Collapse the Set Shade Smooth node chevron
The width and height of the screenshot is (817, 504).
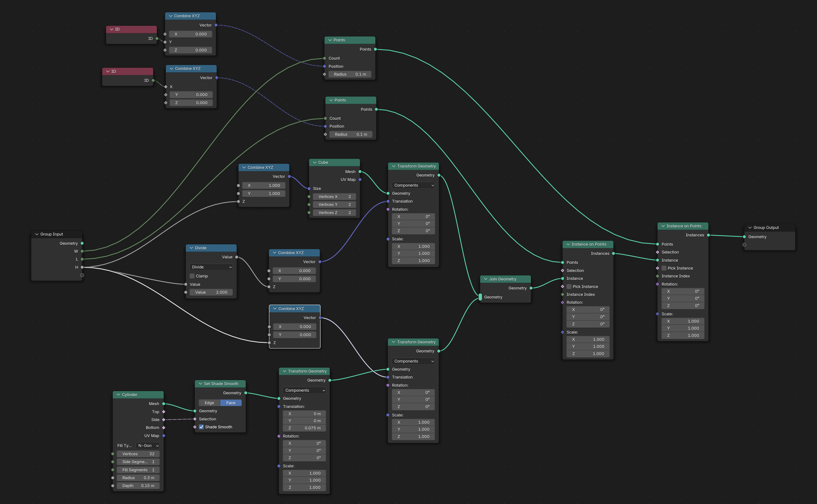pos(200,384)
